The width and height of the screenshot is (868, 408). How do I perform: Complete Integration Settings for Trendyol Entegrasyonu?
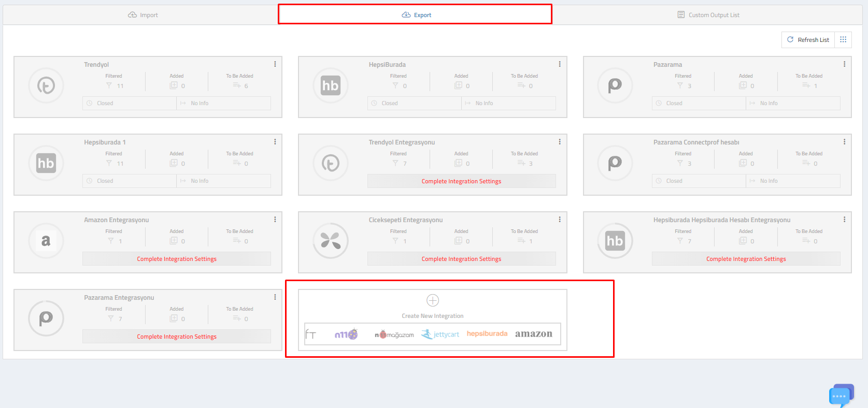click(461, 181)
